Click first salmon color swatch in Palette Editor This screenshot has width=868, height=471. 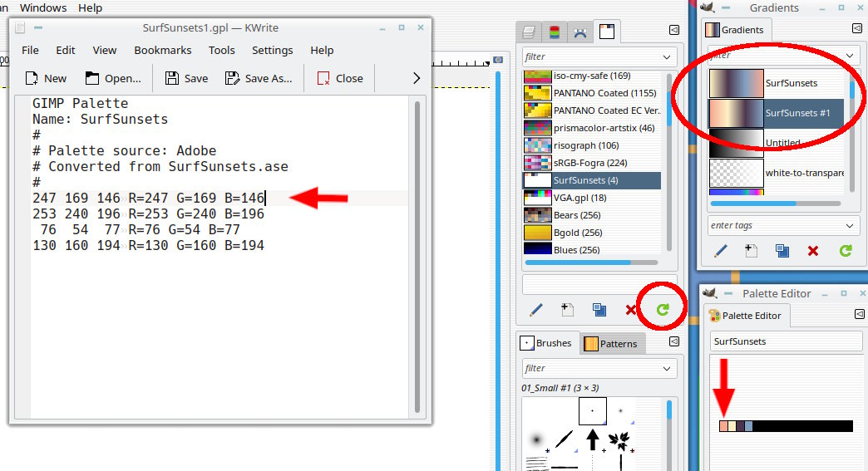click(x=723, y=426)
